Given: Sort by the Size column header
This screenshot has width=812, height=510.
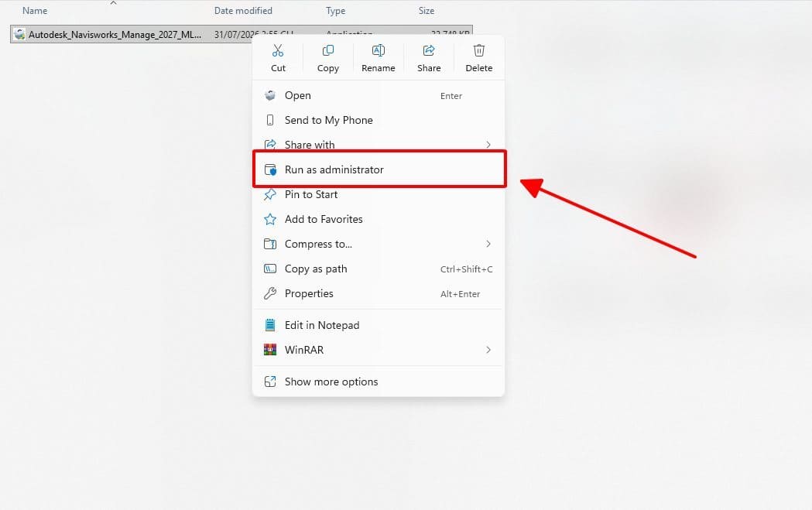Looking at the screenshot, I should pyautogui.click(x=427, y=10).
